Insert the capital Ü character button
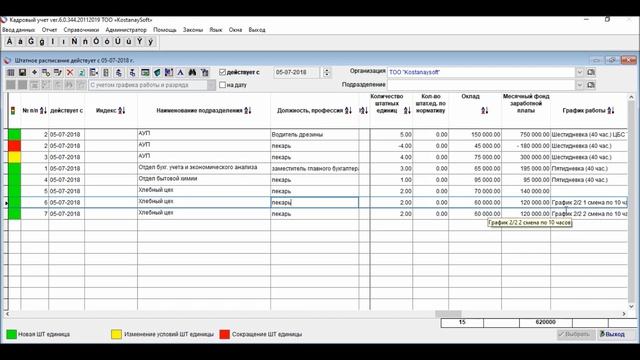The image size is (640, 360). coord(118,42)
